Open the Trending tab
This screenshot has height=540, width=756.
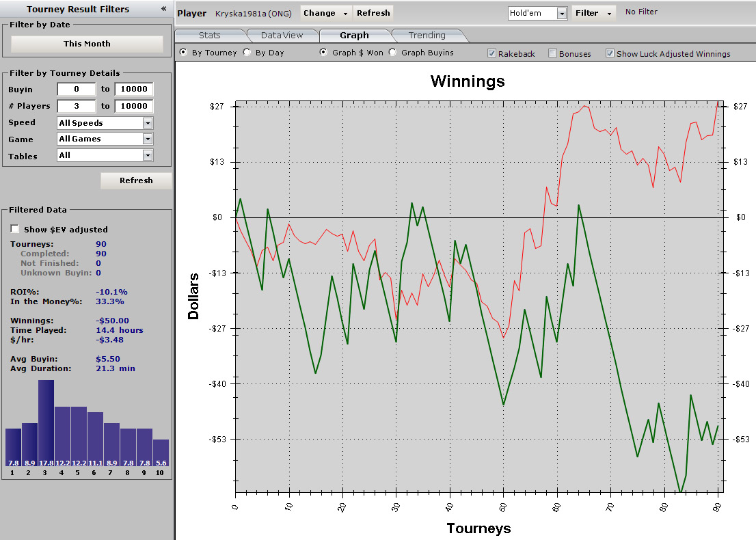[x=427, y=36]
